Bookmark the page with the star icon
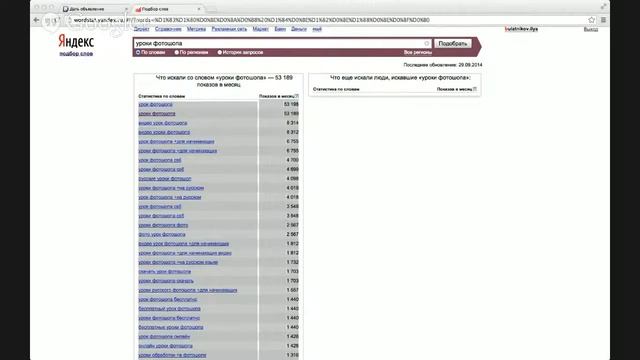The width and height of the screenshot is (640, 360). tap(591, 20)
